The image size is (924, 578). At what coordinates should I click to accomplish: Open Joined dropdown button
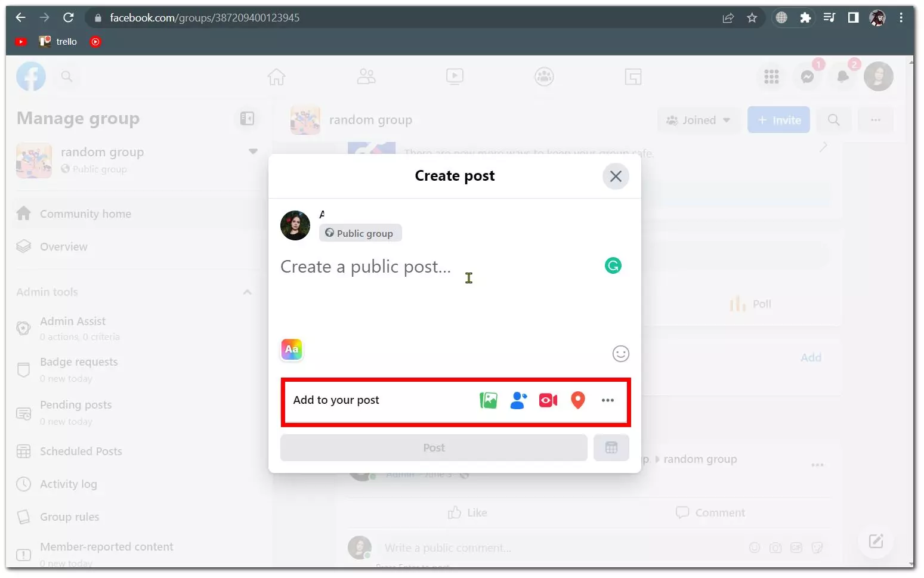699,120
